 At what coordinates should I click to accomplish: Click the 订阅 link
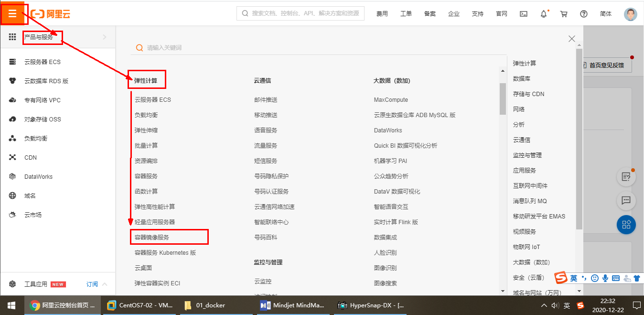click(92, 284)
